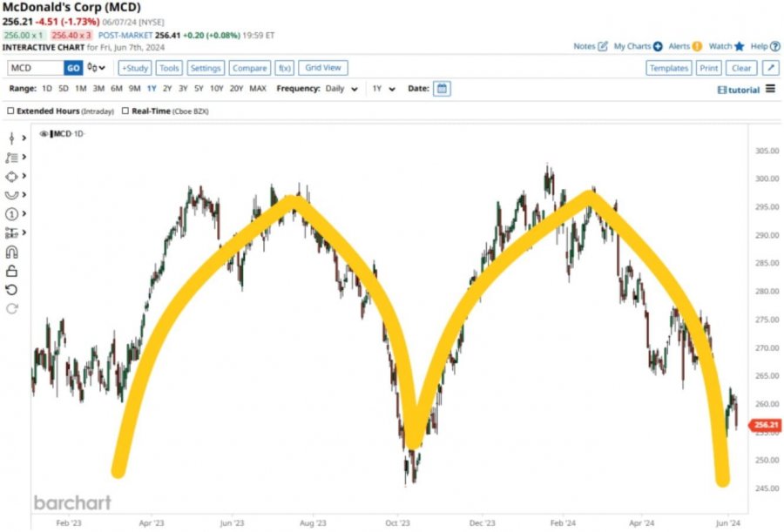This screenshot has height=532, width=784.
Task: Enable the Extended Hours checkbox
Action: click(10, 111)
